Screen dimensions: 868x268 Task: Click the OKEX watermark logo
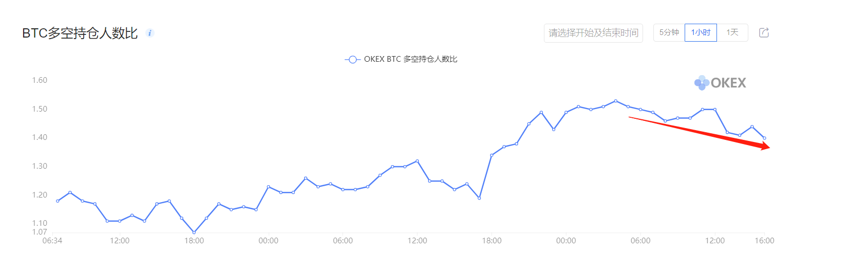coord(720,83)
